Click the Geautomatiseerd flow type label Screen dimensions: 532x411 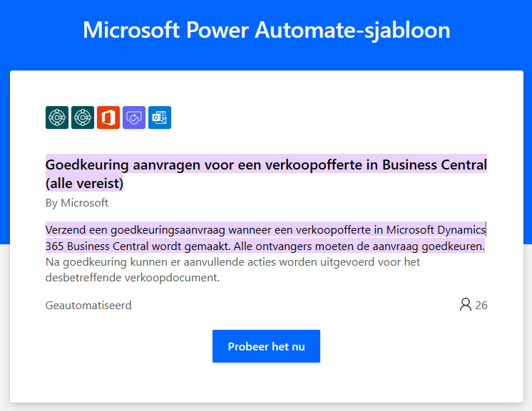[88, 306]
